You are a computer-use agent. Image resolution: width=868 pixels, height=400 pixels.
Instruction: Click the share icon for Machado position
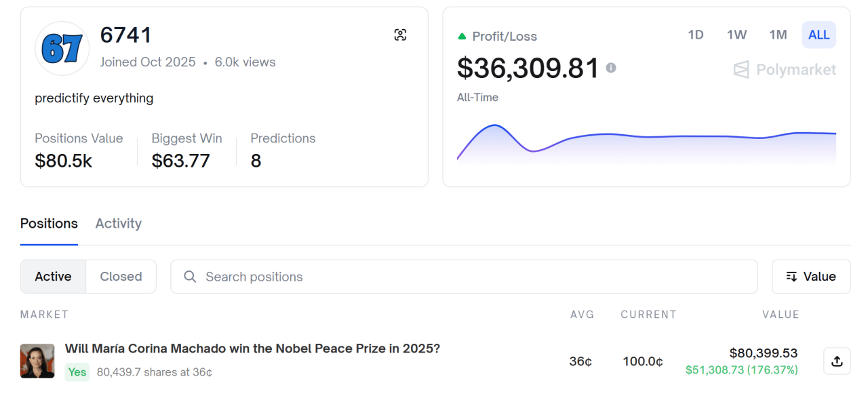(x=837, y=361)
